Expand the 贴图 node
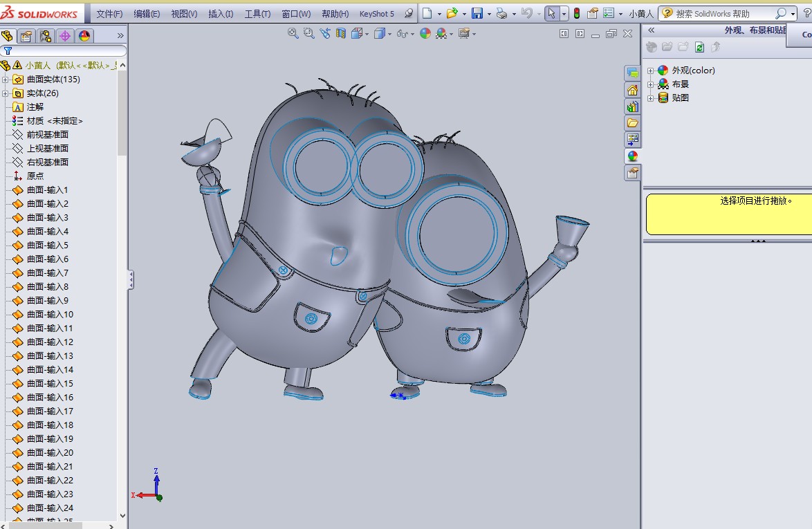This screenshot has height=529, width=812. (651, 98)
